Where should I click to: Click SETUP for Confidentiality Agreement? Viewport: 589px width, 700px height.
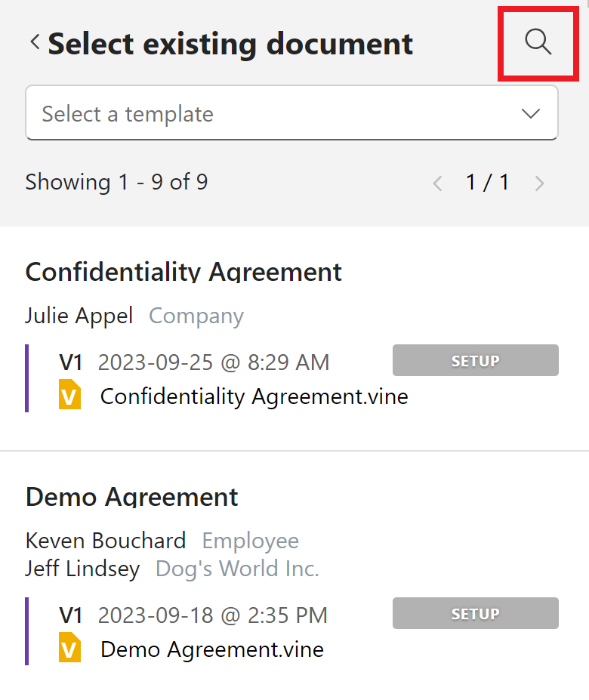click(475, 361)
